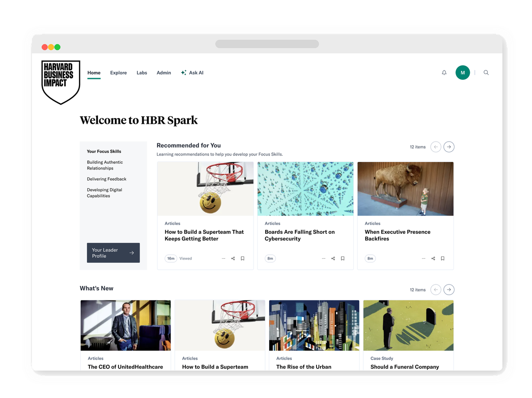
Task: Open the Labs nav item
Action: pos(142,73)
